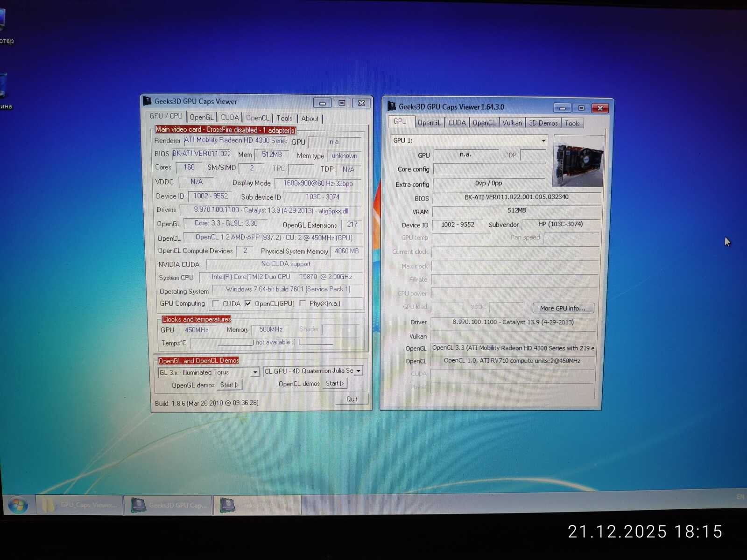This screenshot has width=747, height=560.
Task: Switch to the OpenCL tab in the build 1.8.6 window
Action: coord(258,118)
